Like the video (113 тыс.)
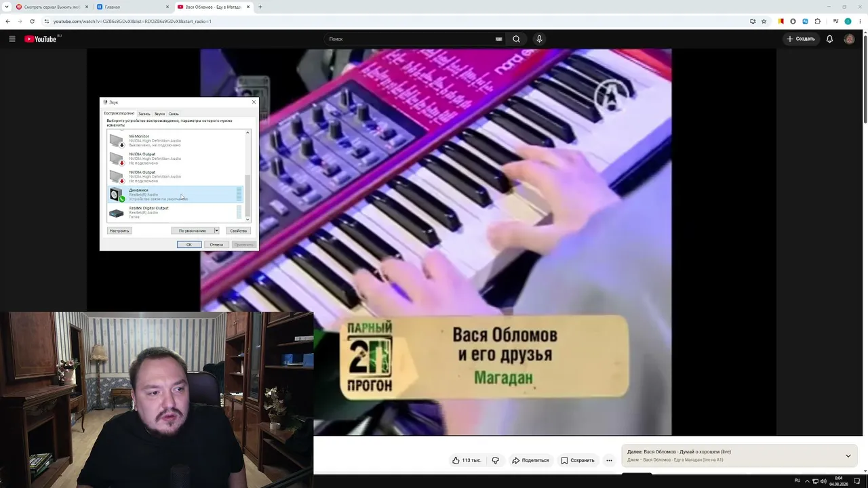Image resolution: width=868 pixels, height=488 pixels. [467, 460]
